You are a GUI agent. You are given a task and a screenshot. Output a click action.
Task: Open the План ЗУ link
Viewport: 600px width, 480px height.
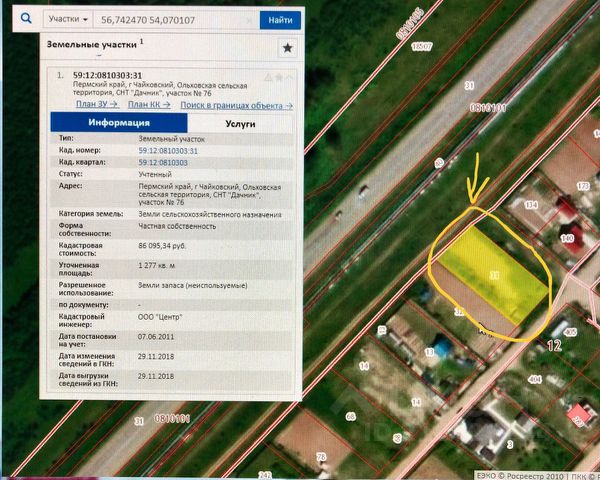point(97,104)
